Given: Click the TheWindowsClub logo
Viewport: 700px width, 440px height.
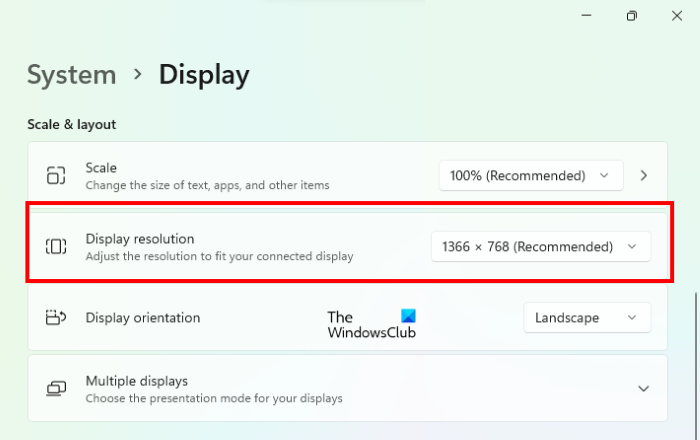Looking at the screenshot, I should [371, 323].
